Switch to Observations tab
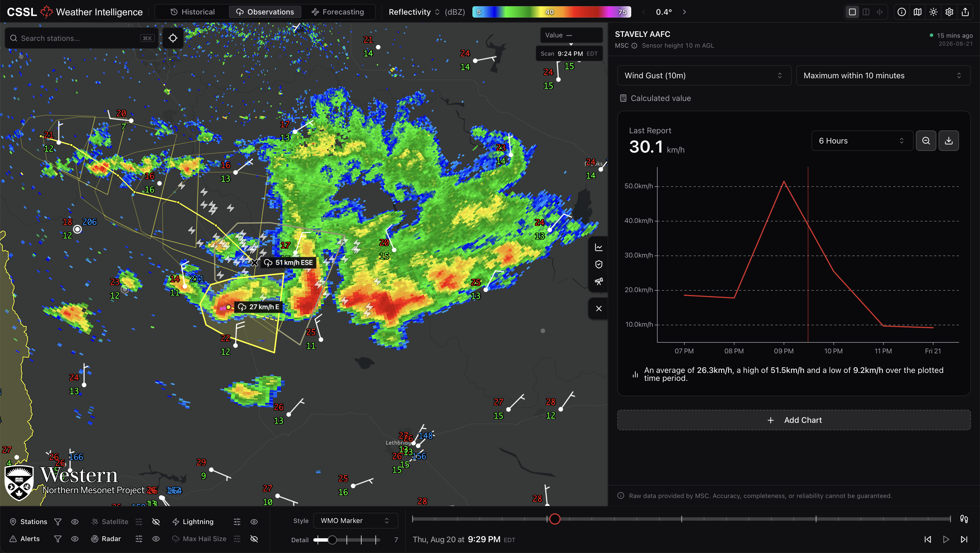This screenshot has height=553, width=980. [x=265, y=12]
